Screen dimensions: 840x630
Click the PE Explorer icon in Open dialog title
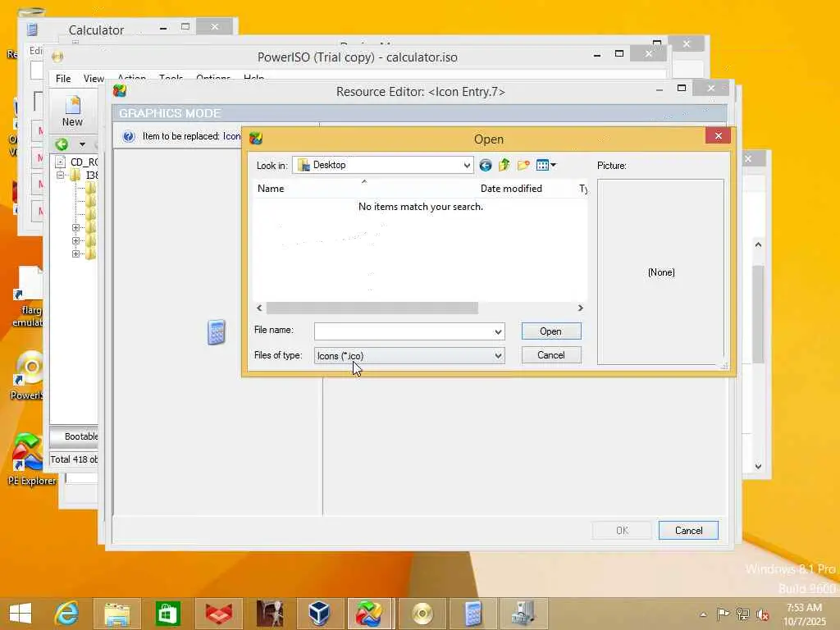pyautogui.click(x=256, y=139)
